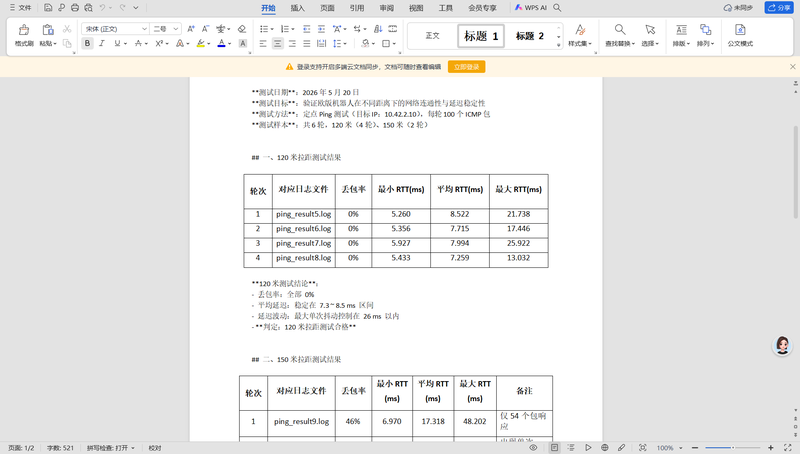Open Print Preview from quick access bar
Screen dimensions: 800x454
point(89,8)
